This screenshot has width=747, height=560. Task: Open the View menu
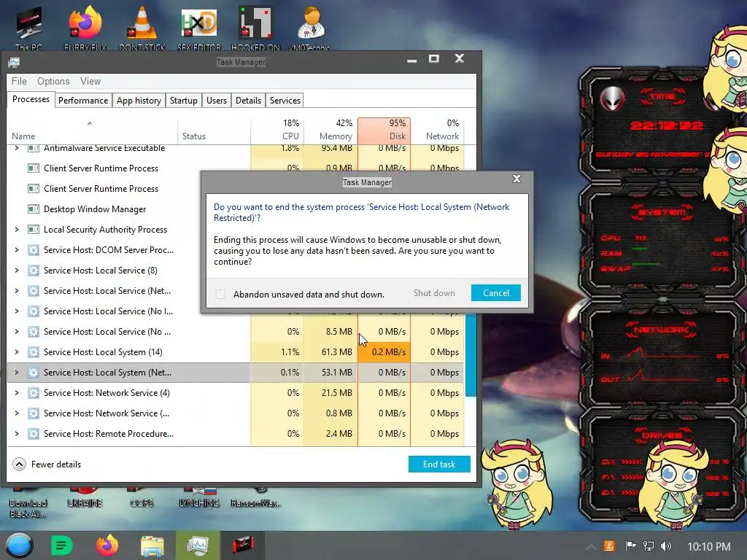pos(90,82)
